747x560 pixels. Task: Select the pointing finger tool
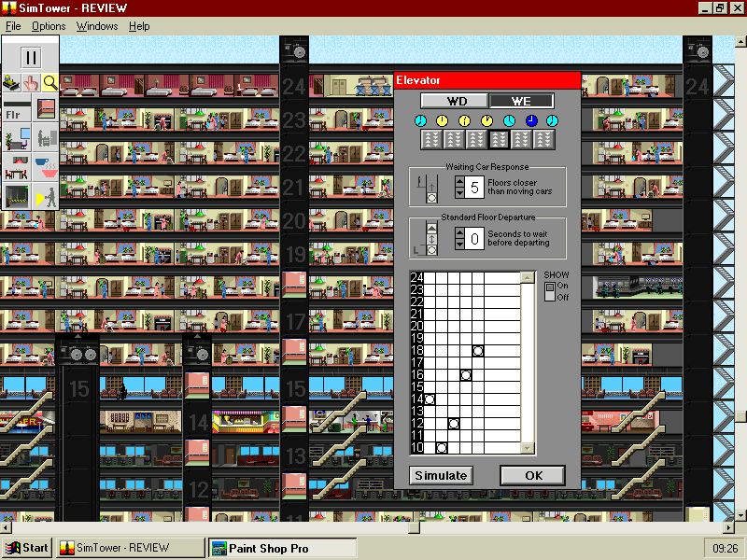(x=31, y=83)
